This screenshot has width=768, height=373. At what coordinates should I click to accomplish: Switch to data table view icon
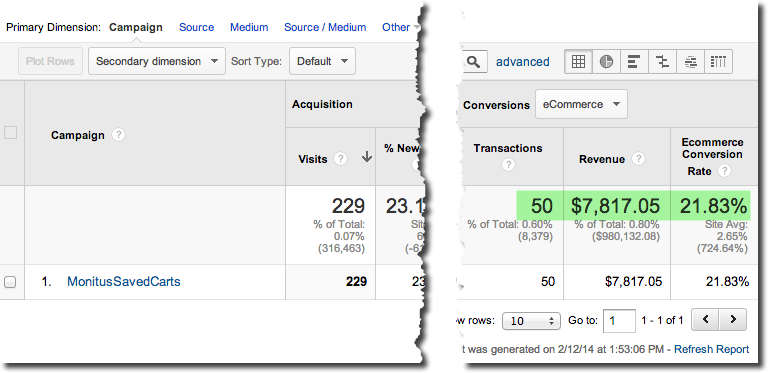point(578,62)
